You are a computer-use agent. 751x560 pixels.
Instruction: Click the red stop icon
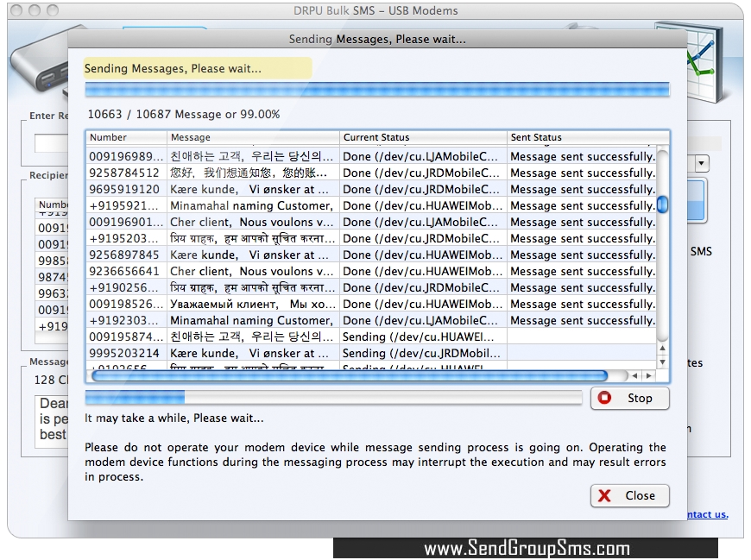coord(604,398)
